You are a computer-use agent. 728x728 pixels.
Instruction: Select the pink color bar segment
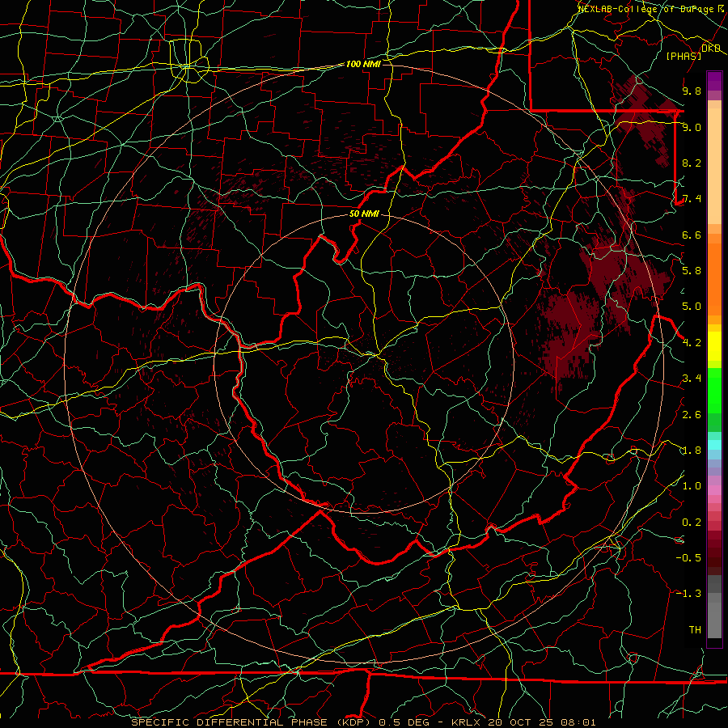(x=714, y=490)
